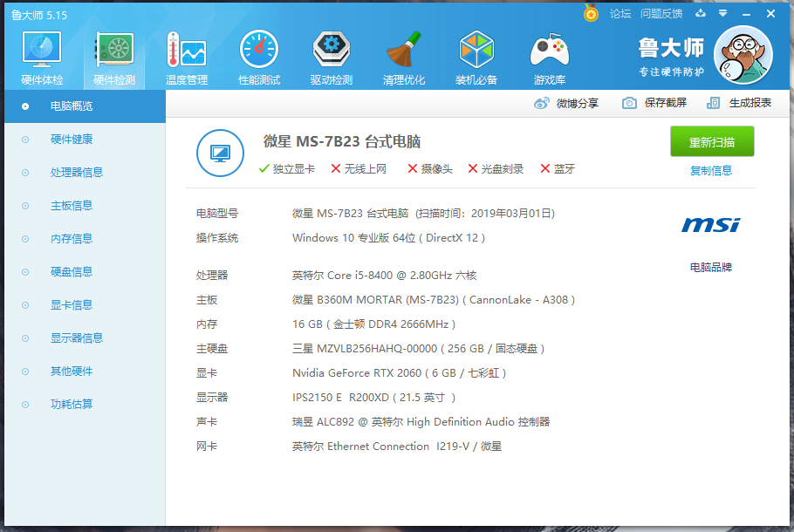This screenshot has width=794, height=532.
Task: Click 电脑品牌 label under logo
Action: (711, 267)
